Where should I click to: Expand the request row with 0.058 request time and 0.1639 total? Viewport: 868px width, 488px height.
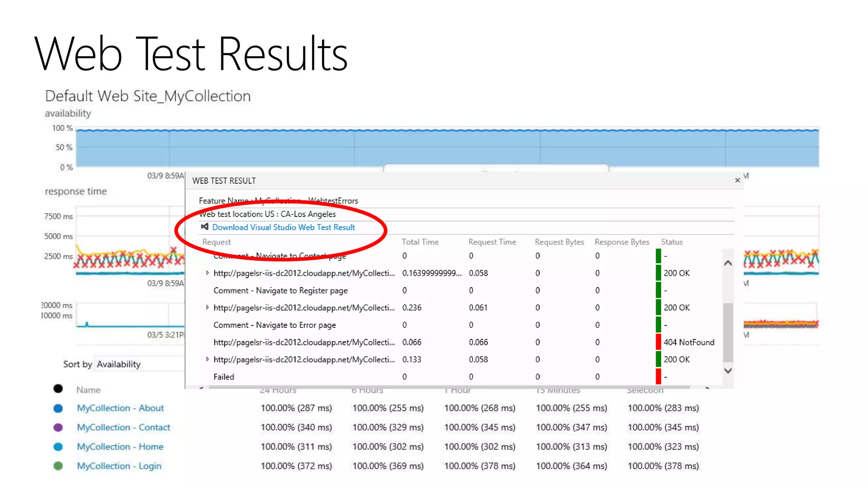[207, 273]
